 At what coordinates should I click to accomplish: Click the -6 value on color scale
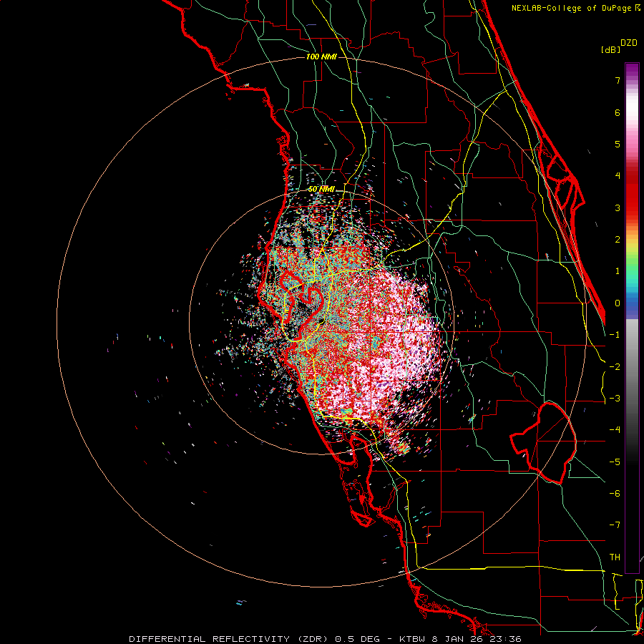click(615, 494)
